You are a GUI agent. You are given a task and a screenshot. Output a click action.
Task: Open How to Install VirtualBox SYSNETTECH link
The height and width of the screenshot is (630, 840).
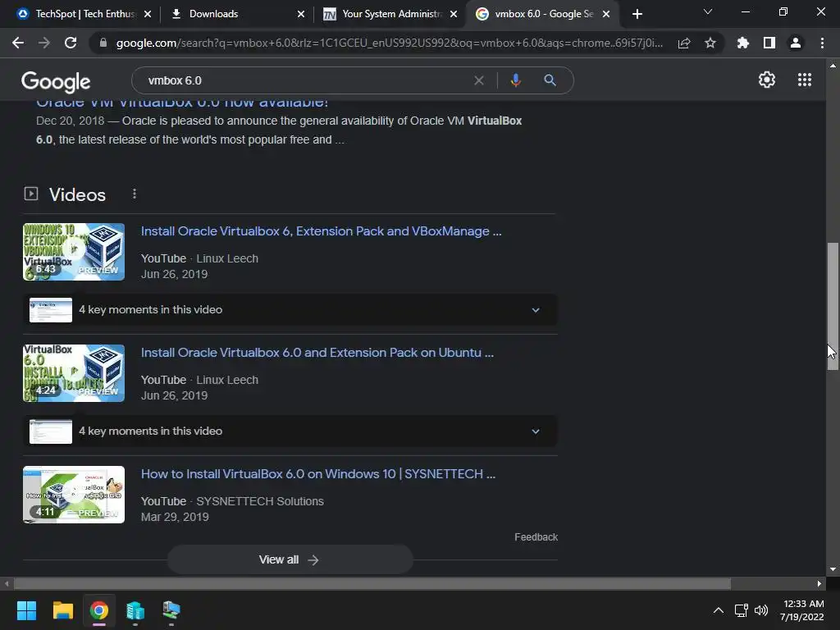318,474
